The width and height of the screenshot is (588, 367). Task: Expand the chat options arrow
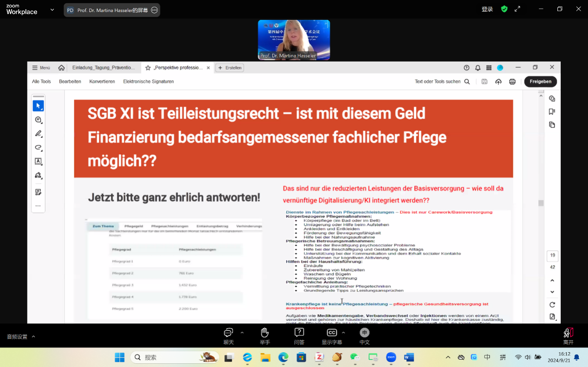pyautogui.click(x=242, y=332)
